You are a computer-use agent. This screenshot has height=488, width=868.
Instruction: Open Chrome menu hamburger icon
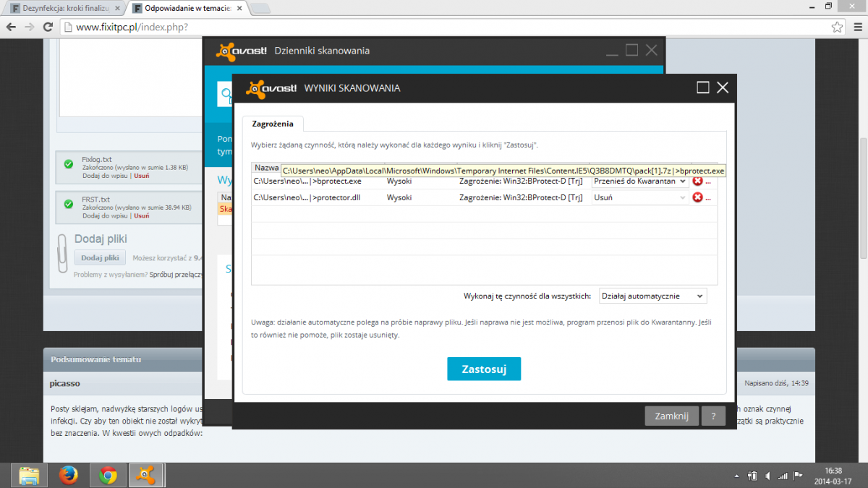click(x=857, y=27)
